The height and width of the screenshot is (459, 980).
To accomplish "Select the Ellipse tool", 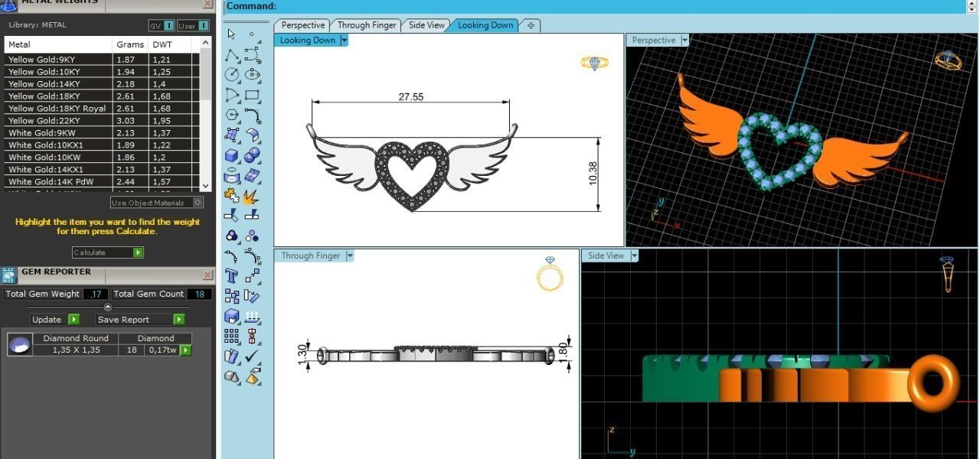I will coord(252,74).
